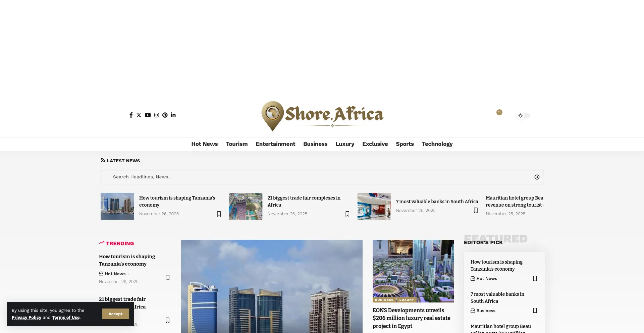Open the Pinterest social icon
The height and width of the screenshot is (333, 644).
pyautogui.click(x=165, y=115)
